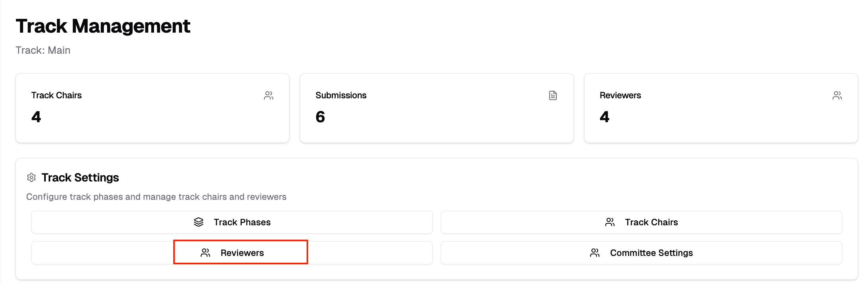
Task: Open the Track Phases settings
Action: tap(232, 222)
